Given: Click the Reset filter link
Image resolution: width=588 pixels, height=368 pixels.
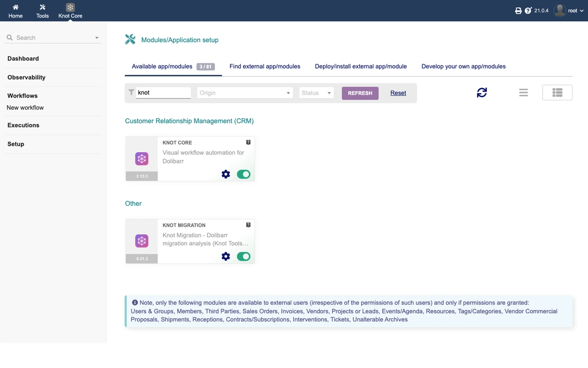Looking at the screenshot, I should pos(398,93).
